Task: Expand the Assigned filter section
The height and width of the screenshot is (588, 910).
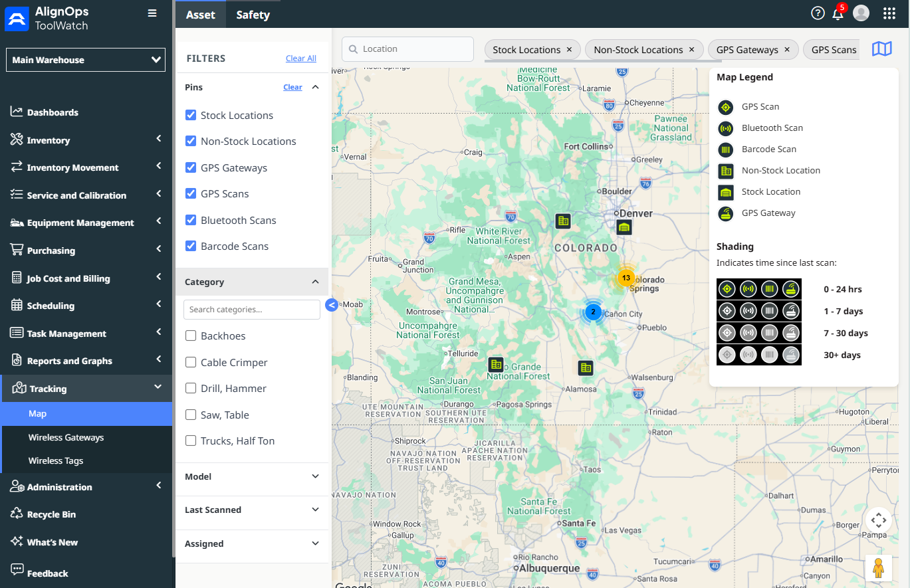Action: point(316,543)
